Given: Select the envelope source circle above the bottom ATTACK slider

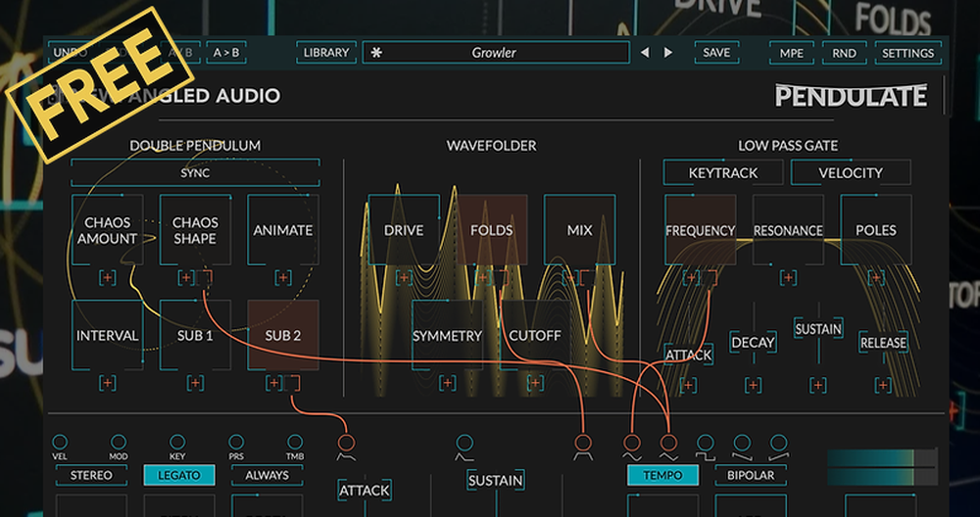Looking at the screenshot, I should pos(346,443).
